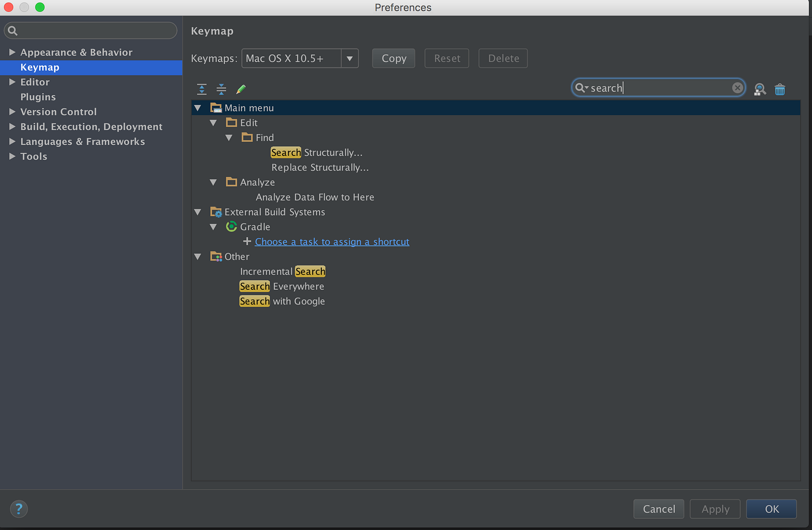Expand Appearance & Behavior settings section
The image size is (812, 530).
tap(12, 52)
